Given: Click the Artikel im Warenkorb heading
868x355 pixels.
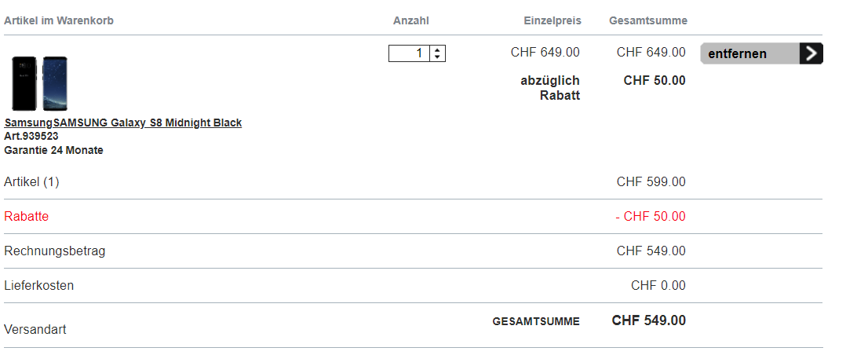Looking at the screenshot, I should point(59,20).
